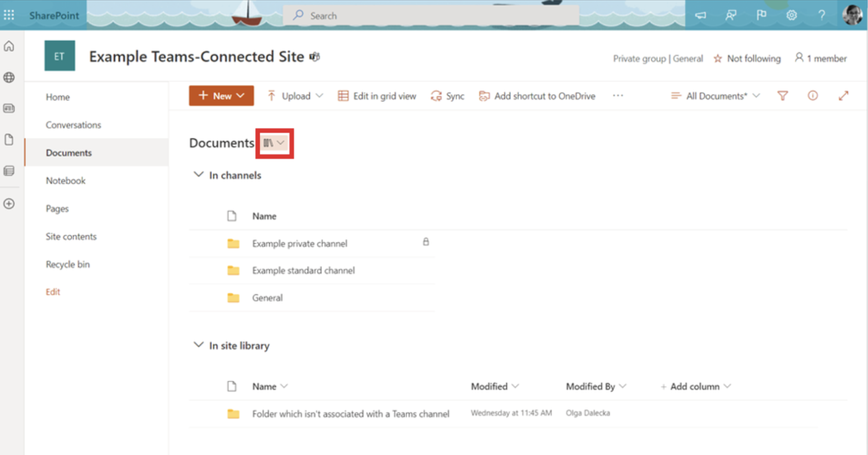Click the Create site plus icon in left rail
This screenshot has width=868, height=455.
click(9, 204)
